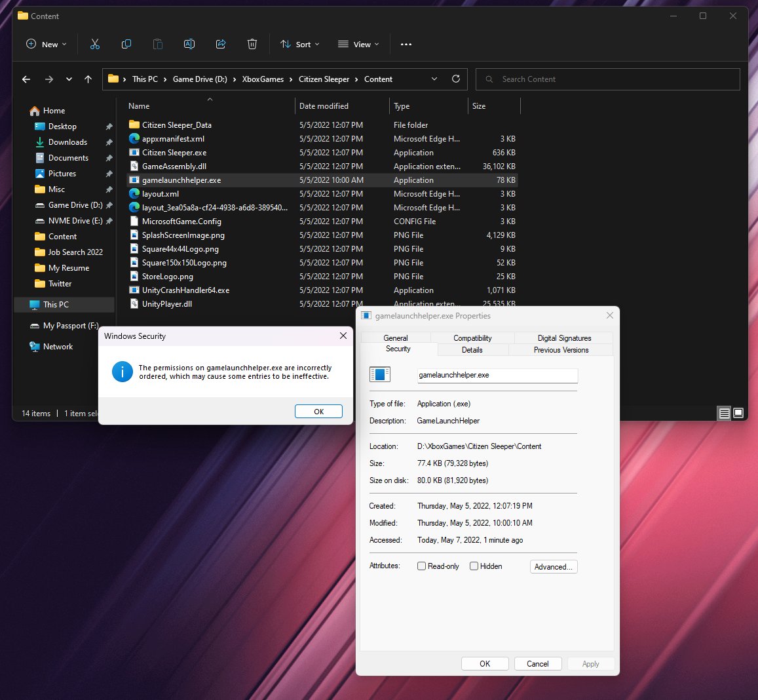Go forward with the right arrow
758x700 pixels.
(x=49, y=79)
